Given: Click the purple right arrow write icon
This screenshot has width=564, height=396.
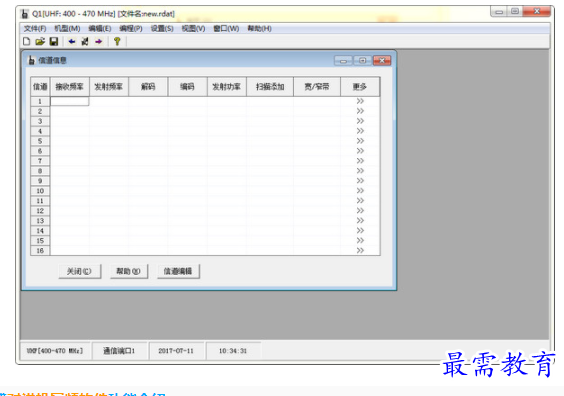Looking at the screenshot, I should click(99, 42).
